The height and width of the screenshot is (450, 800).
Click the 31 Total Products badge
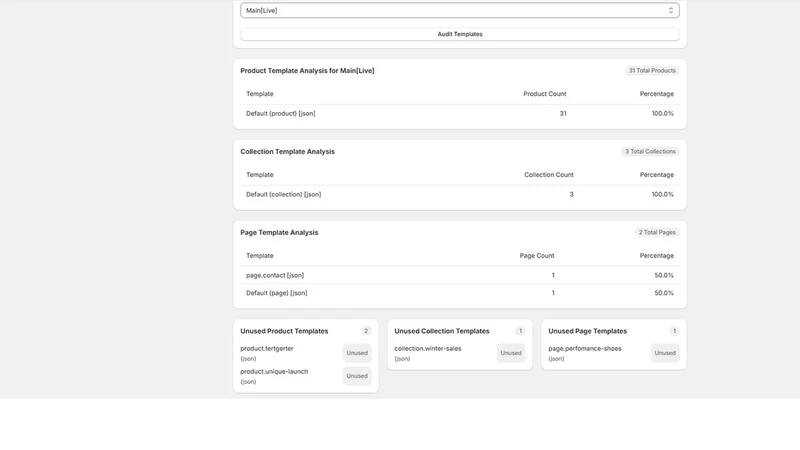click(652, 70)
